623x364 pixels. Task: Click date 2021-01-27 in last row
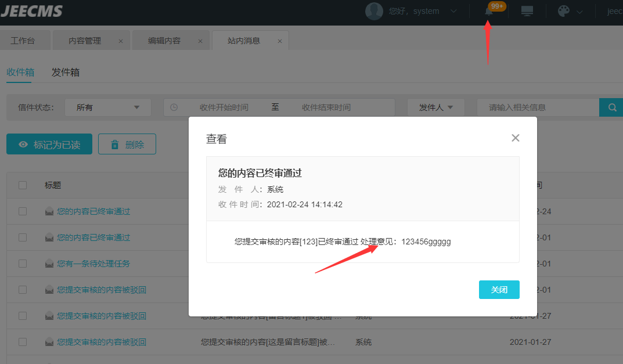pyautogui.click(x=531, y=342)
